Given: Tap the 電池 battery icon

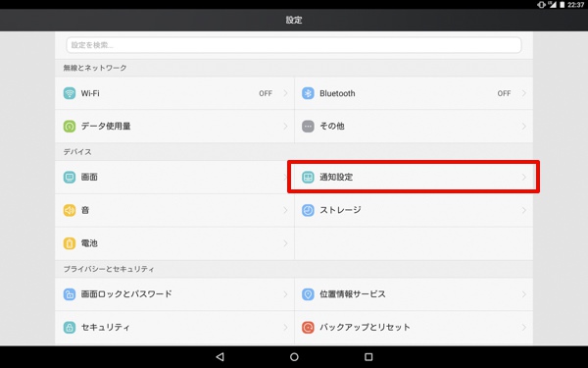Looking at the screenshot, I should click(x=70, y=243).
